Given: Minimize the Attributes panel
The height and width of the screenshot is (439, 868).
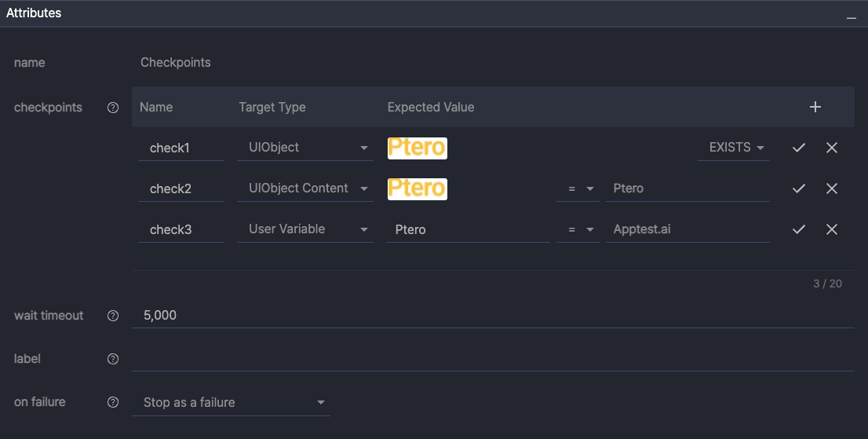Looking at the screenshot, I should 852,16.
